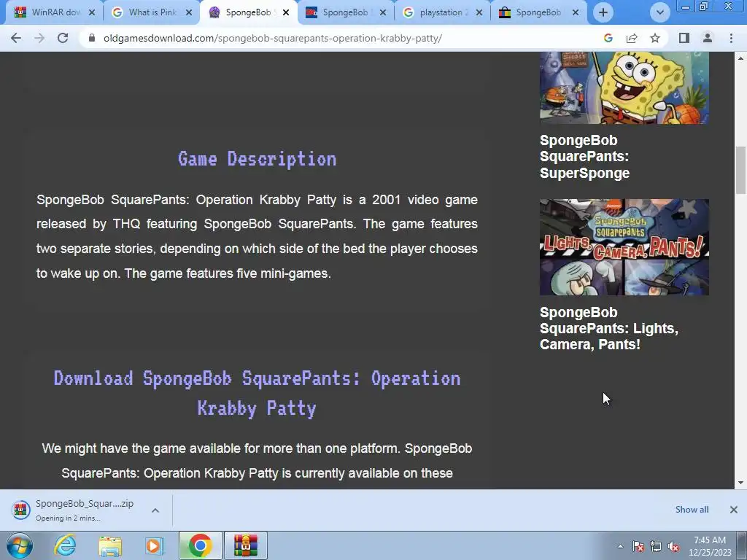This screenshot has width=747, height=560.
Task: Open SpongeBob SquarePants: Lights, Camera, Pants! link
Action: [609, 328]
